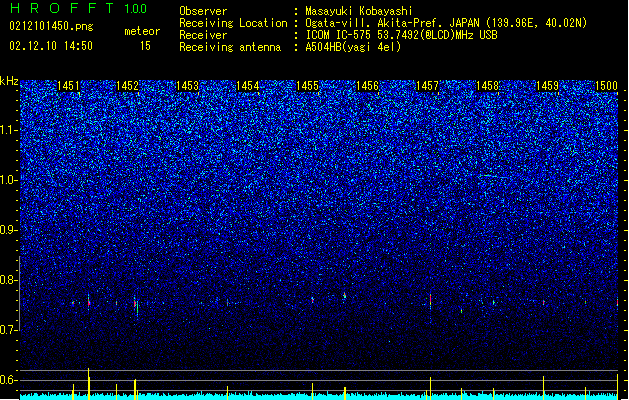The image size is (629, 400).
Task: Click the 'Receiving antenna' label
Action: tap(230, 47)
